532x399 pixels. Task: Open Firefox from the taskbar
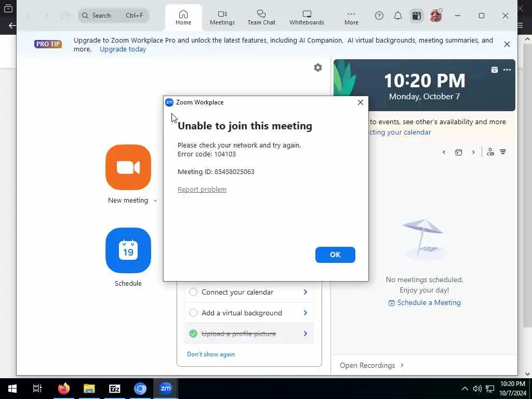(x=64, y=389)
